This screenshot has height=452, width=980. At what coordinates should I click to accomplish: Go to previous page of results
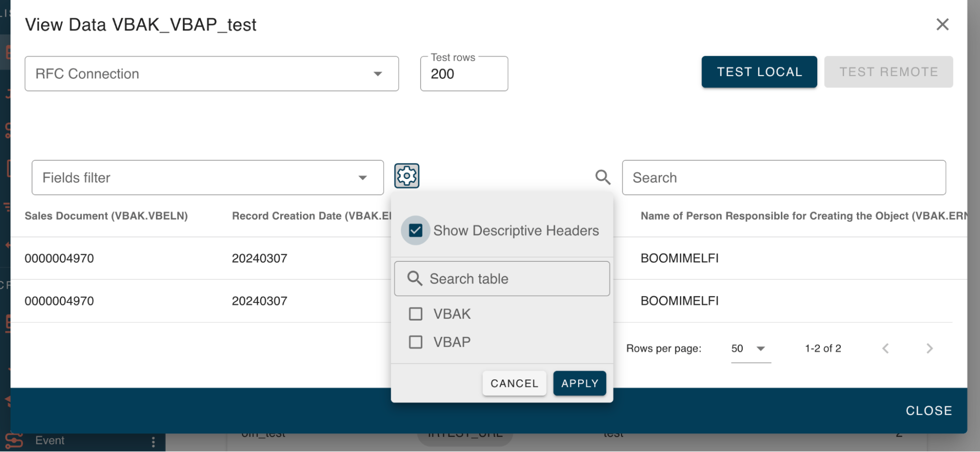885,349
